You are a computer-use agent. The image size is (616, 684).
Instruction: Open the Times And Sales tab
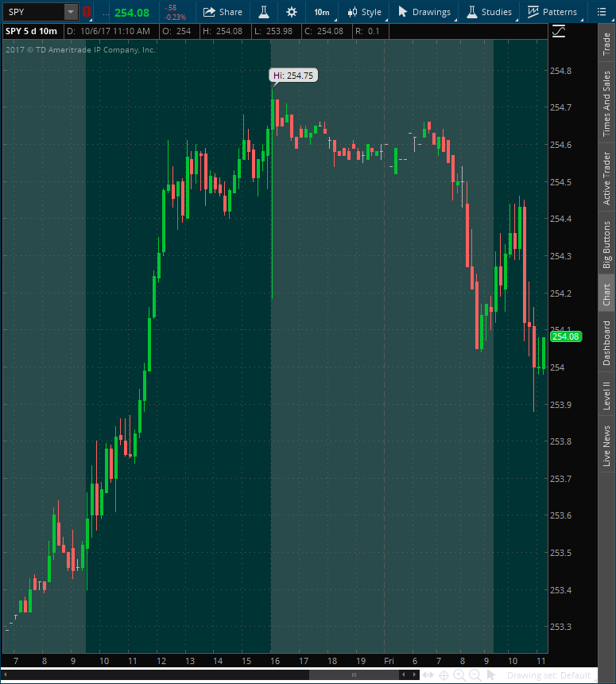coord(606,104)
